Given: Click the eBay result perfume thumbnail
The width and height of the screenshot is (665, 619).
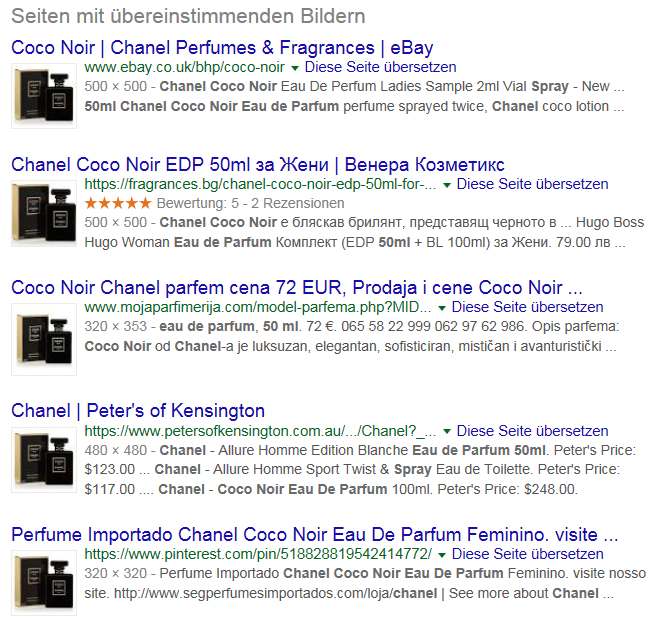Looking at the screenshot, I should tap(43, 95).
